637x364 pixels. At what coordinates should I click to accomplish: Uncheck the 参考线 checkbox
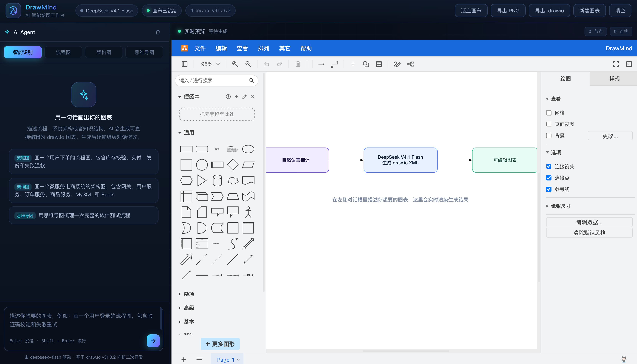pos(549,189)
